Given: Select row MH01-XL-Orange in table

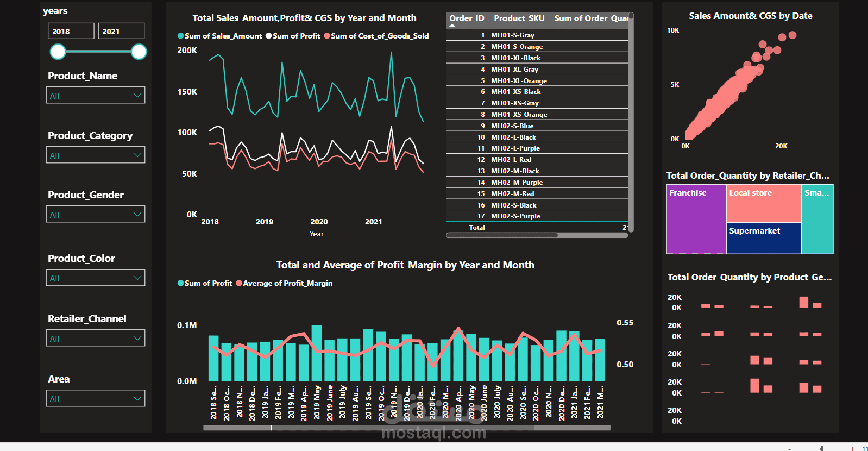Looking at the screenshot, I should pyautogui.click(x=537, y=81).
